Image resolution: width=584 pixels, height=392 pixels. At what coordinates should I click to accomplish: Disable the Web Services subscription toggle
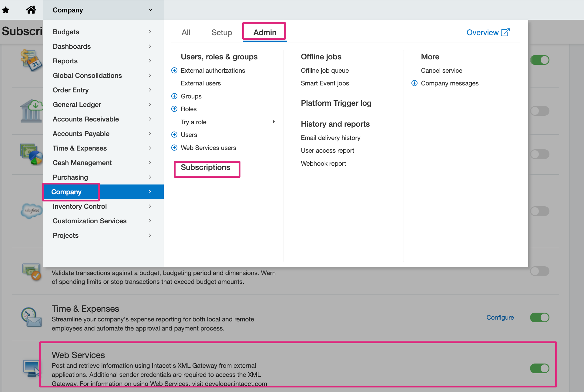[539, 368]
